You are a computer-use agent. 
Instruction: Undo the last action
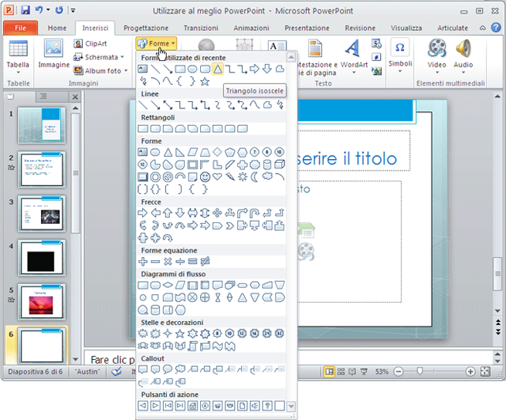(x=39, y=10)
